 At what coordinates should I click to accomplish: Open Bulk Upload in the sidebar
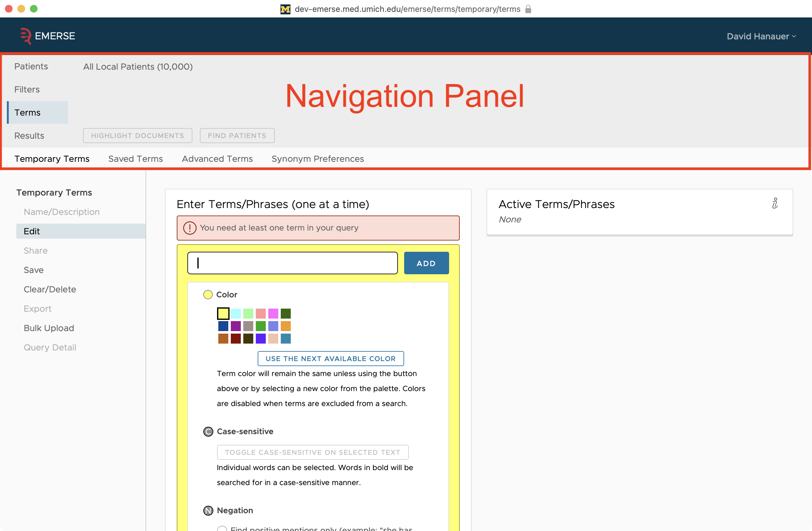49,328
